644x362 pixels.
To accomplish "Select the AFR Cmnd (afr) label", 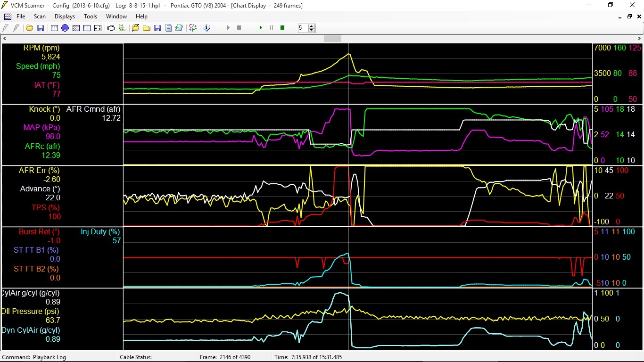I will click(x=93, y=109).
